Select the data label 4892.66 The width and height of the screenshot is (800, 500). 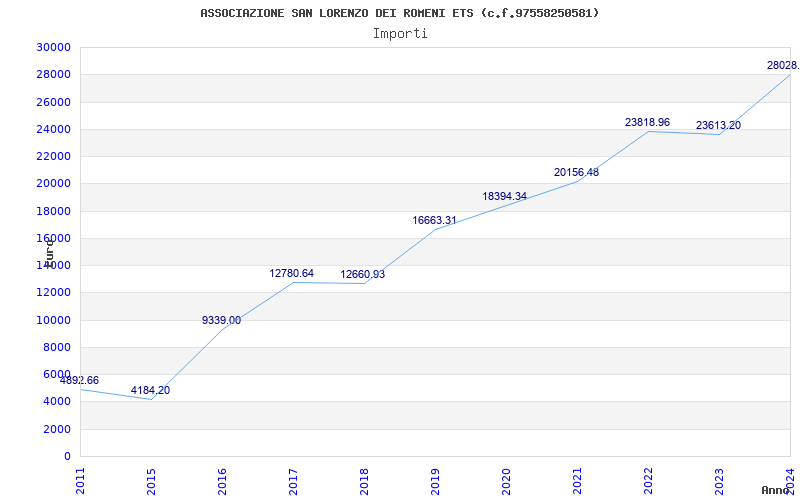click(x=79, y=380)
